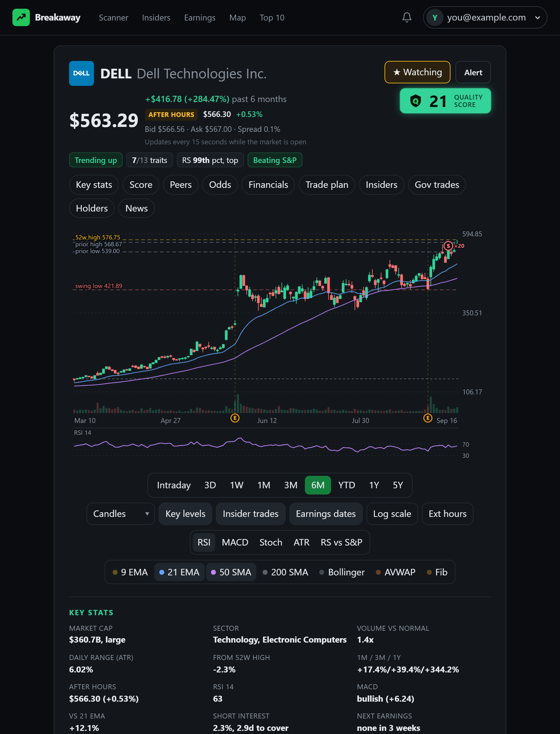Image resolution: width=560 pixels, height=734 pixels.
Task: Toggle the 50 SMA line
Action: pyautogui.click(x=231, y=572)
